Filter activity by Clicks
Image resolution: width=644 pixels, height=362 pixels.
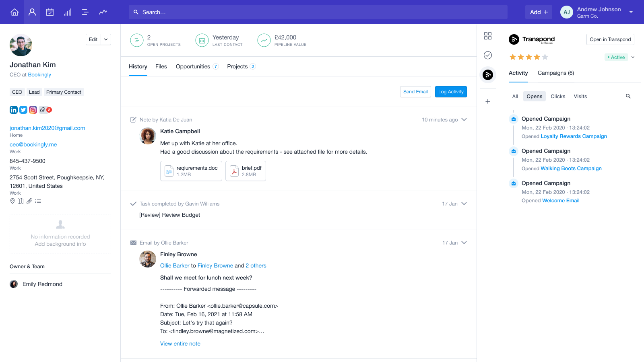pos(558,96)
